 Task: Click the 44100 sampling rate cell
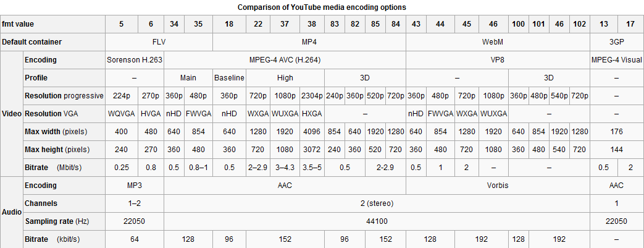coord(377,221)
